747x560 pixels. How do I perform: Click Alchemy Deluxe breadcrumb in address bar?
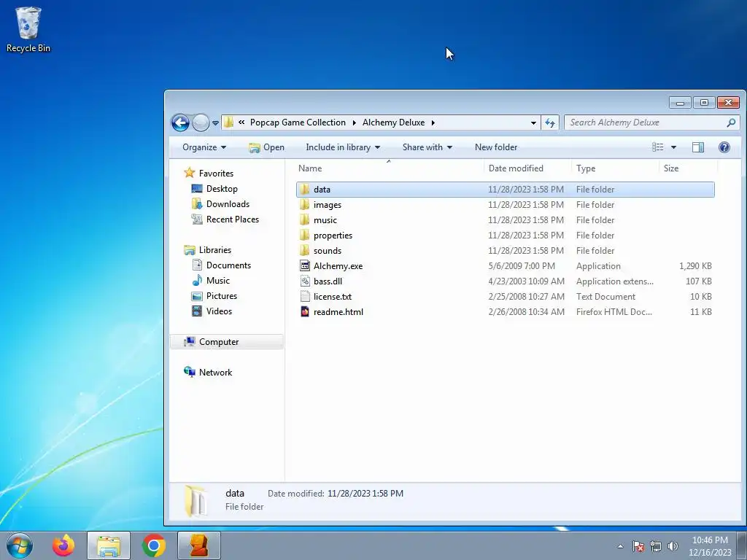pos(393,122)
